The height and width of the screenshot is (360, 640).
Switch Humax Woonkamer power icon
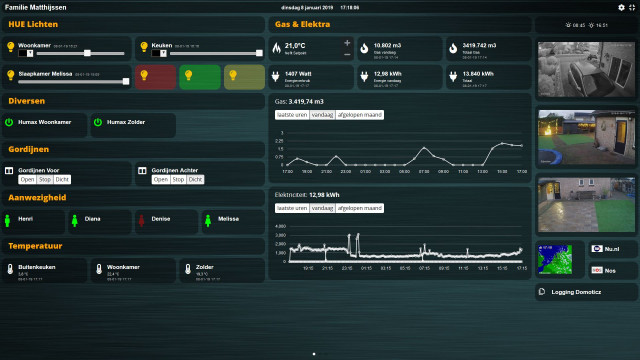9,122
